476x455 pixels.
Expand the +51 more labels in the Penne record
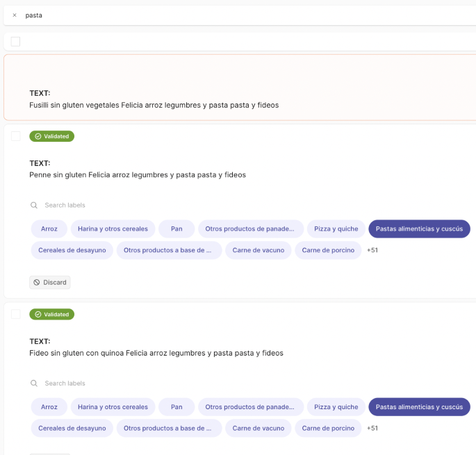372,250
